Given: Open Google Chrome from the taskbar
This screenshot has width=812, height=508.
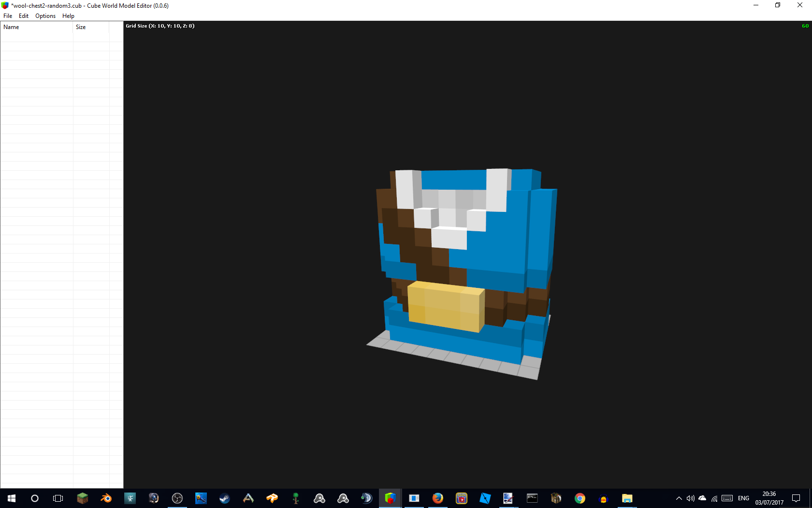Looking at the screenshot, I should [x=580, y=498].
